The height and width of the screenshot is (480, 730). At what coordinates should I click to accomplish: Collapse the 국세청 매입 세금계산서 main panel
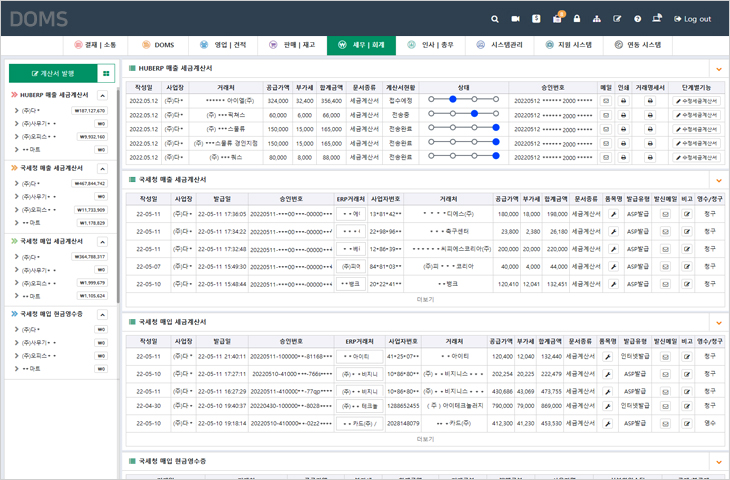719,323
